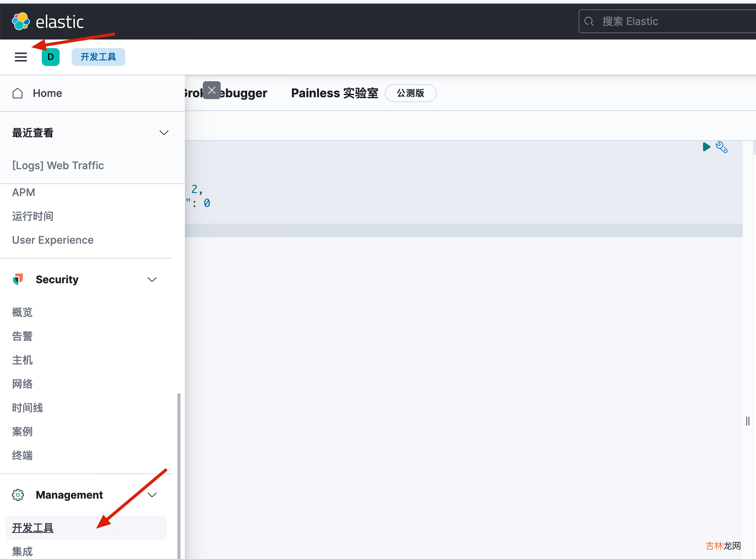Viewport: 756px width, 559px height.
Task: Open the green D space avatar
Action: click(51, 57)
